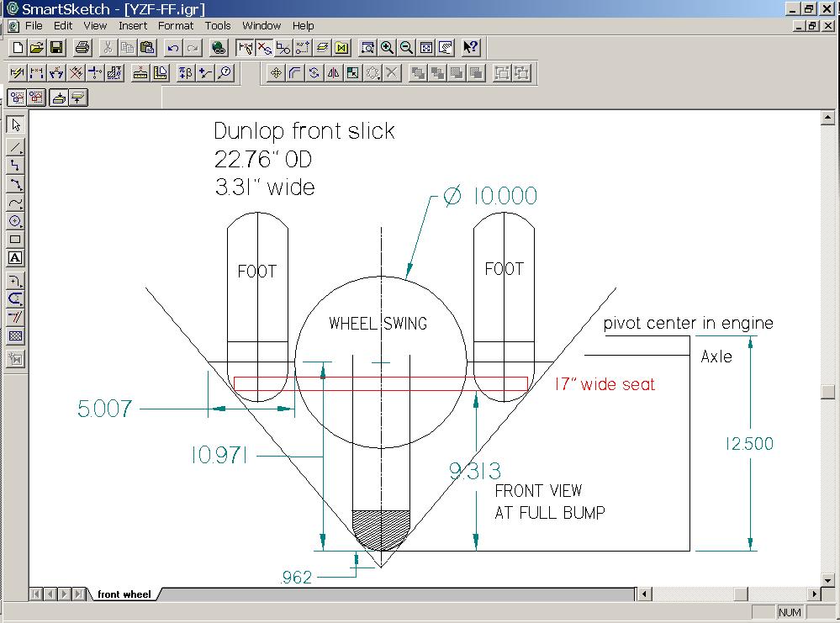Open the Help menu
The image size is (840, 623).
(303, 26)
